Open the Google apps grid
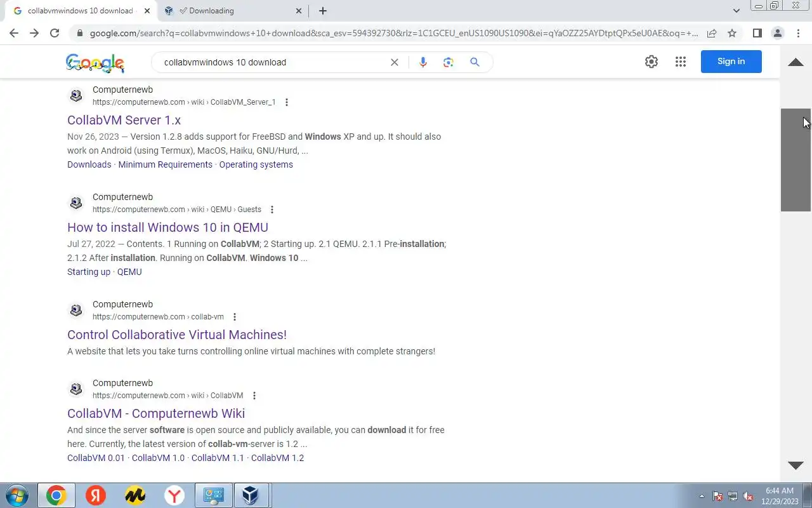This screenshot has width=812, height=508. pyautogui.click(x=681, y=62)
